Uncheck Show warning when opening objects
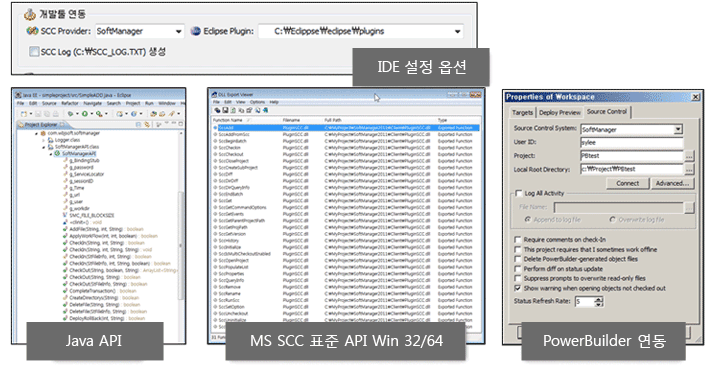The width and height of the screenshot is (724, 383). coord(518,288)
